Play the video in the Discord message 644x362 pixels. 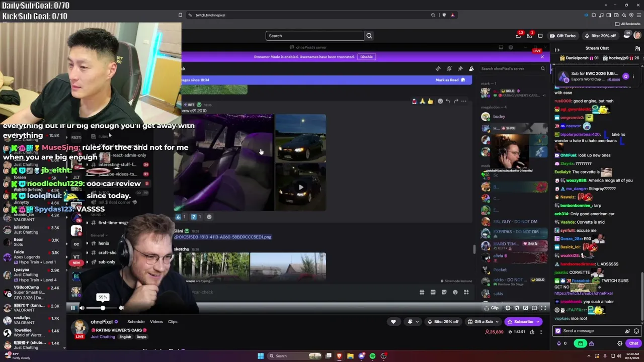coord(301,188)
